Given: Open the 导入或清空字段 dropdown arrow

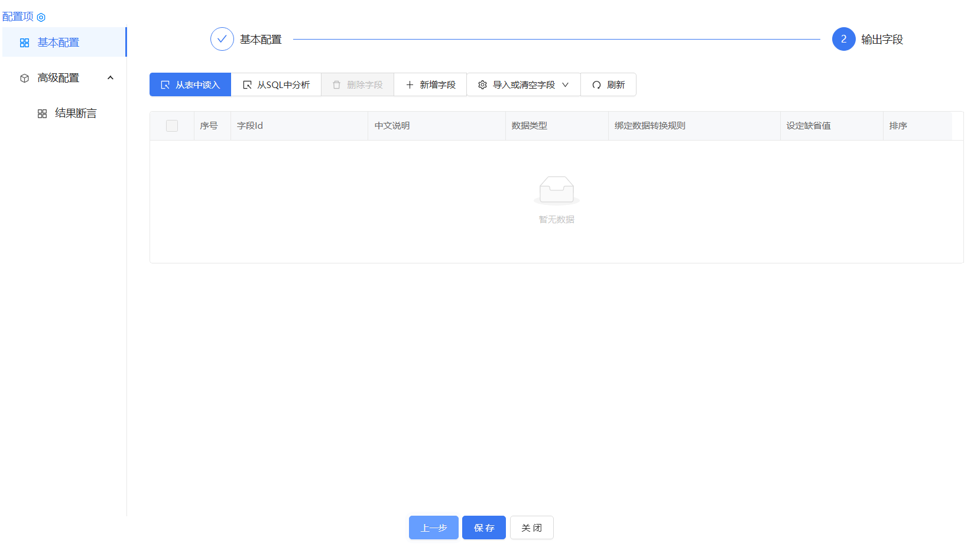Looking at the screenshot, I should pos(566,84).
